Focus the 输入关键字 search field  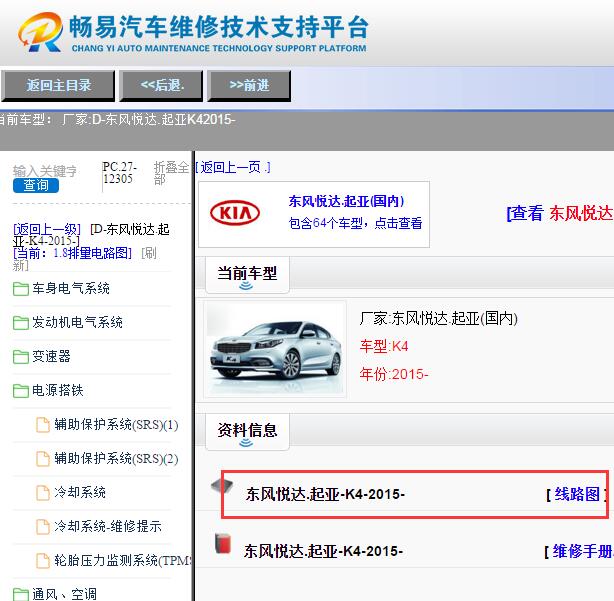click(x=45, y=171)
